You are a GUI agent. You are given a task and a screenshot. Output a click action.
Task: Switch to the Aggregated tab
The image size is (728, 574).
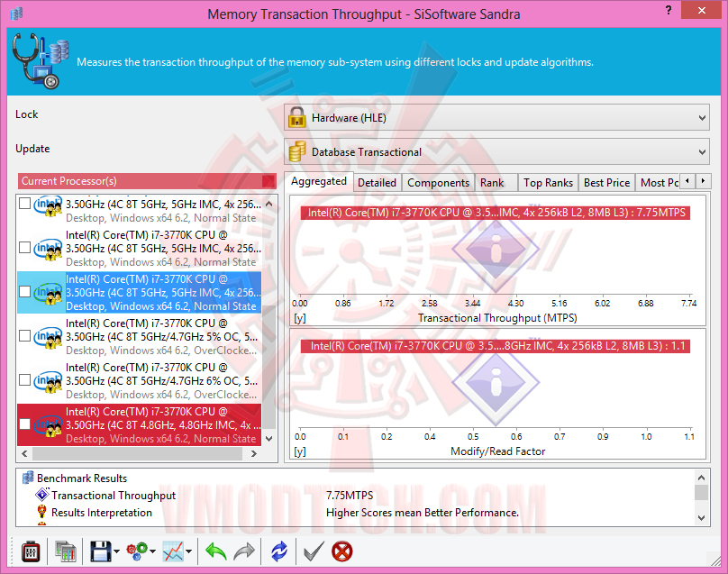point(319,182)
